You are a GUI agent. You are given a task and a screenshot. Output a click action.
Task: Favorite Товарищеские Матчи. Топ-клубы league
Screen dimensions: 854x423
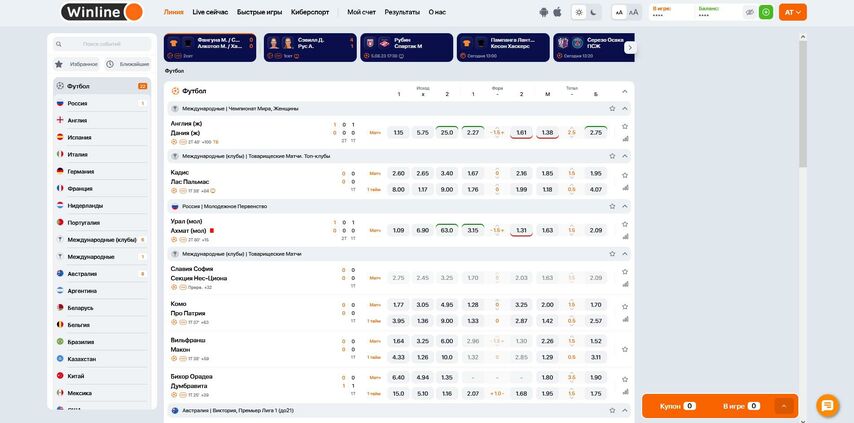(x=612, y=156)
